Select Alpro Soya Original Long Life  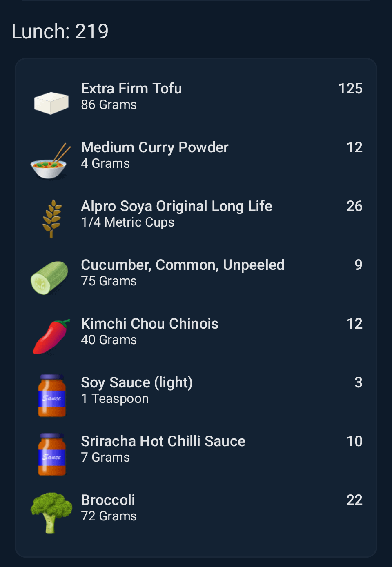click(176, 206)
